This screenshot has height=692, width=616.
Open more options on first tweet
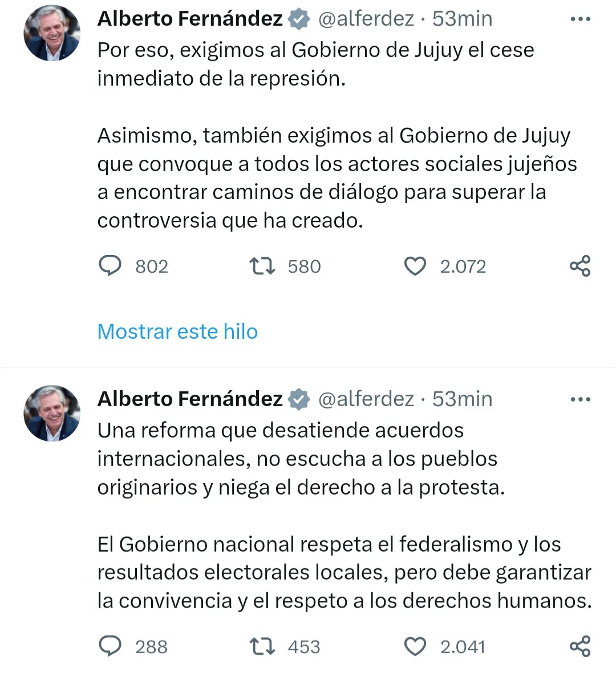click(580, 19)
